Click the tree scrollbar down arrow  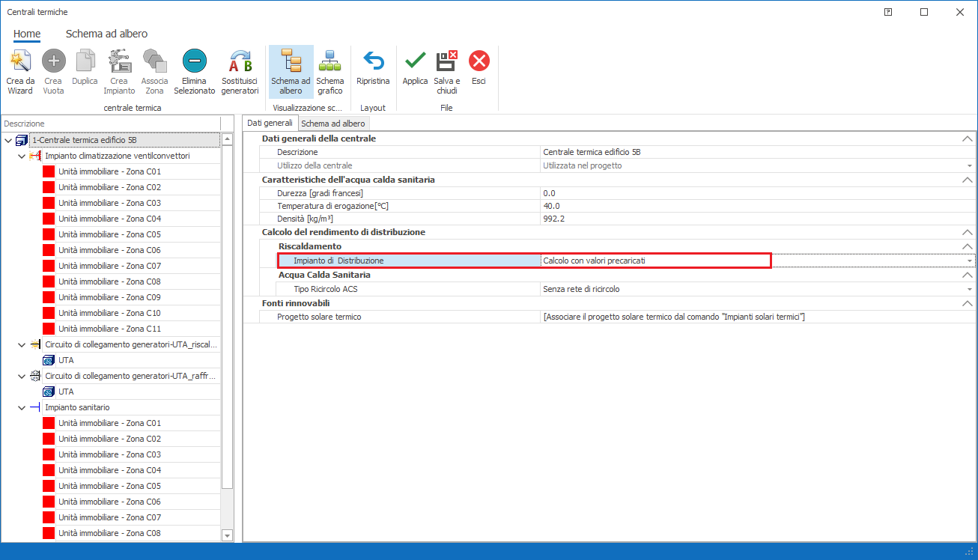(228, 535)
